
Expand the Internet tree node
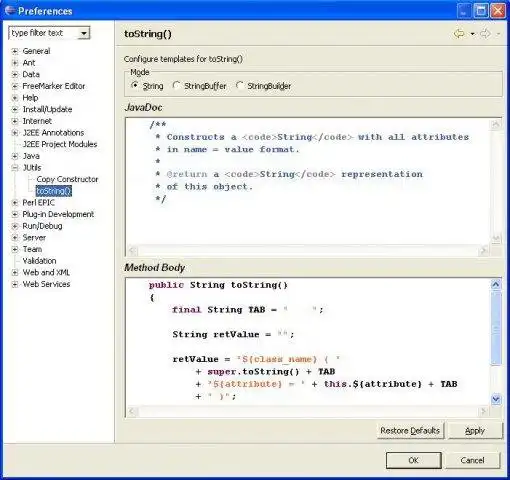click(x=15, y=121)
